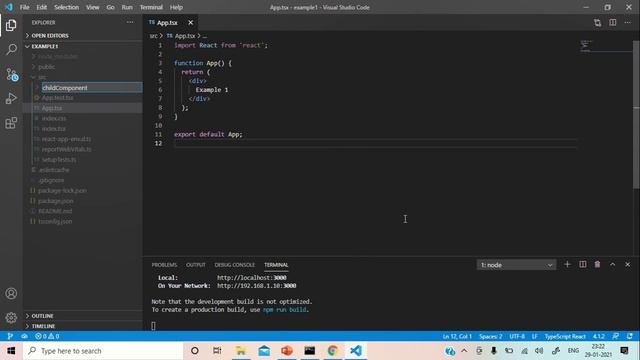
Task: Open Cortana circle on taskbar
Action: pos(195,351)
